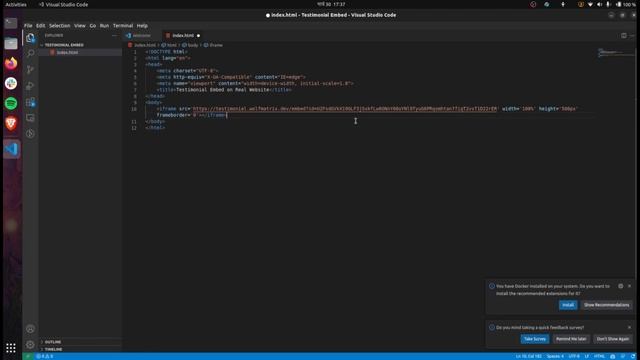This screenshot has width=640, height=360.
Task: Click the Don't Show Again button
Action: point(612,339)
